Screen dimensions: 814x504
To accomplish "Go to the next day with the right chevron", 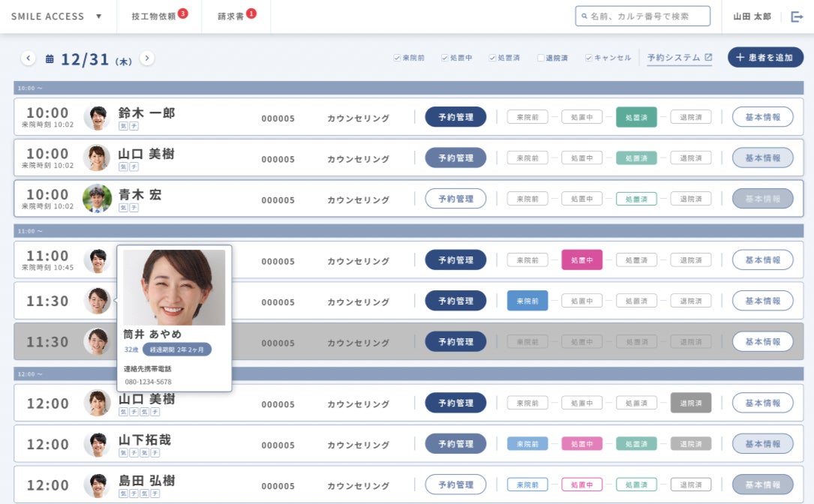I will 147,58.
